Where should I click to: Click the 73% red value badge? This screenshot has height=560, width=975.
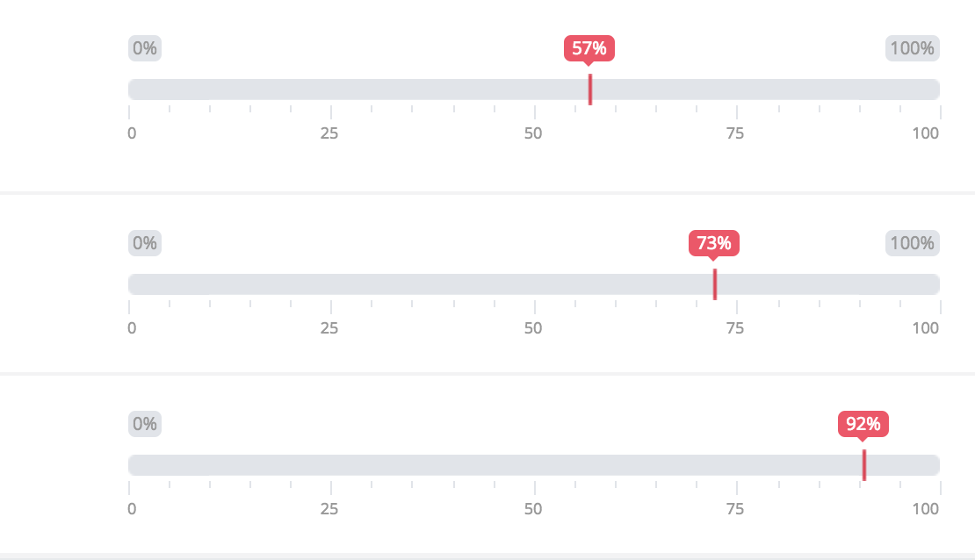714,243
